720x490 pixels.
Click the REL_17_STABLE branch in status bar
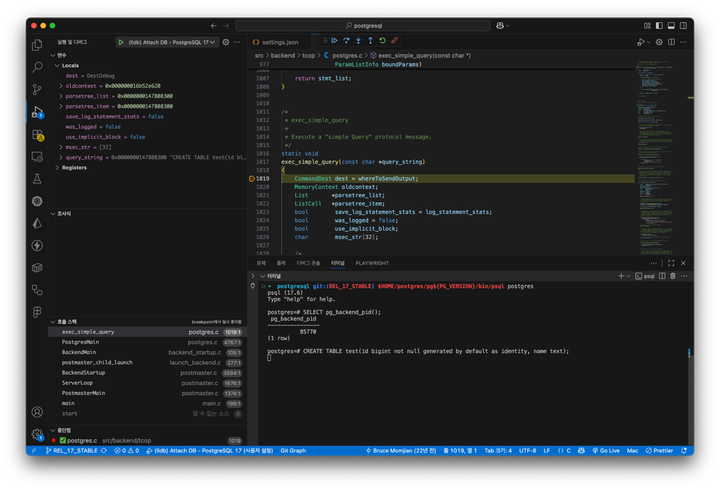(72, 451)
